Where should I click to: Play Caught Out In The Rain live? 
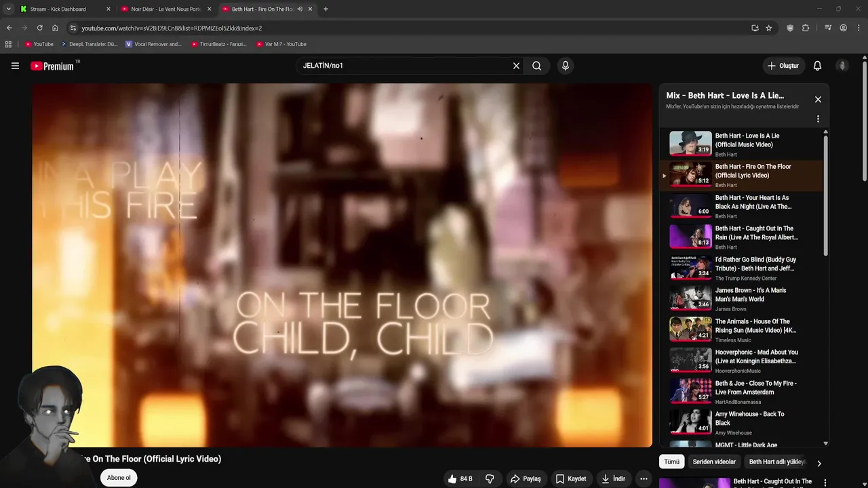coord(741,237)
